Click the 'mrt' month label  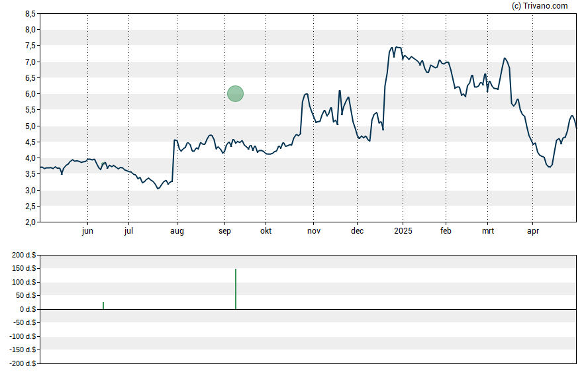pyautogui.click(x=488, y=231)
